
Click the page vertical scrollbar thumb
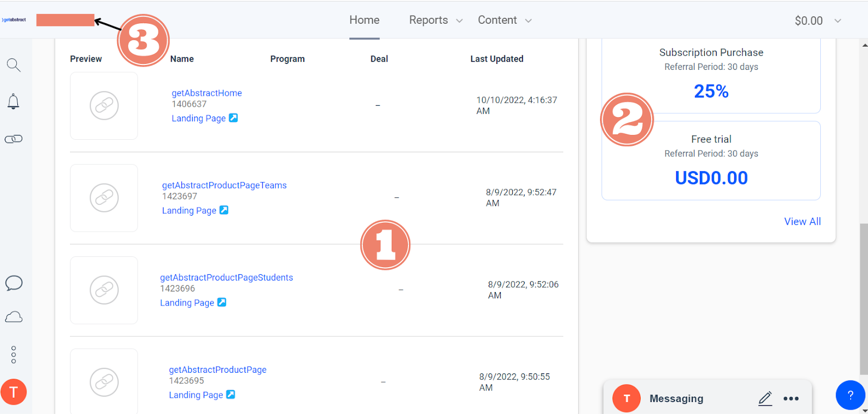pyautogui.click(x=864, y=299)
